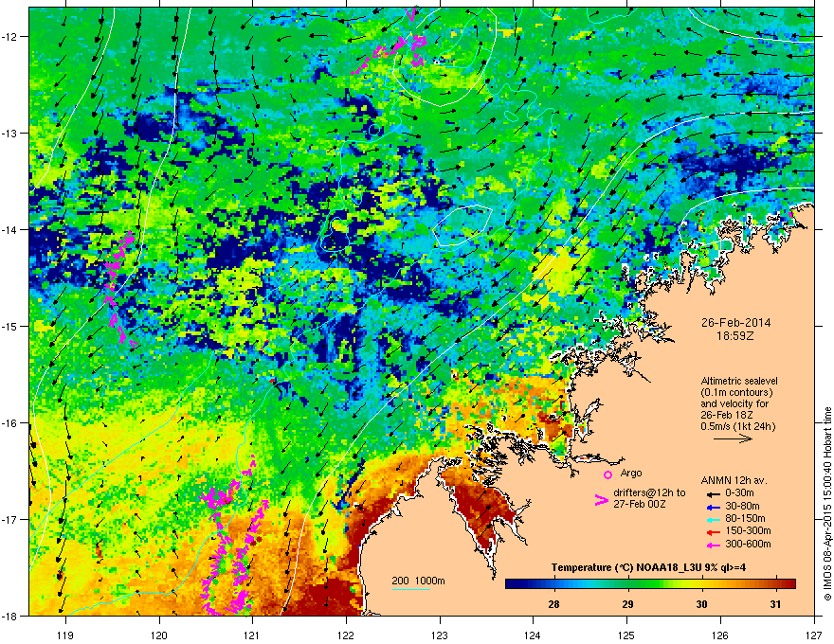The height and width of the screenshot is (644, 834).
Task: Click the longitude axis label '123'
Action: coord(440,635)
